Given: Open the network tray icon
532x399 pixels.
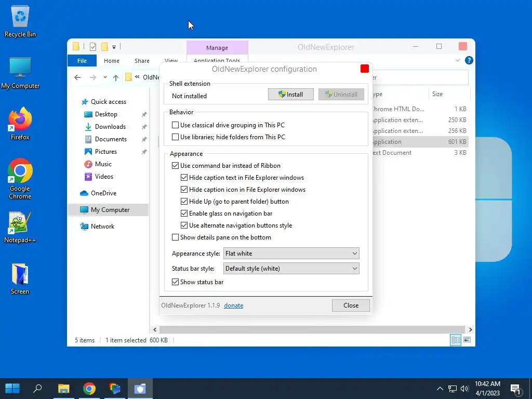Looking at the screenshot, I should click(x=453, y=389).
